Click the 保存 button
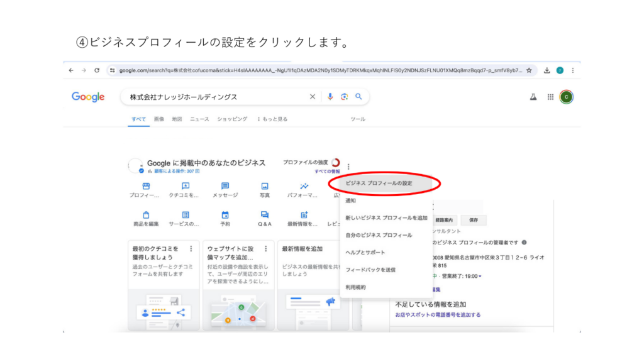Viewport: 644px width, 362px height. [x=474, y=220]
